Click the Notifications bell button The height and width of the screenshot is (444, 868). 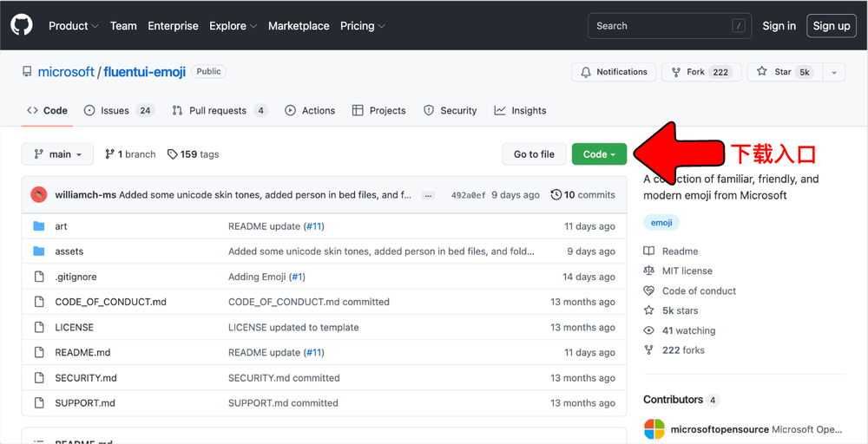pyautogui.click(x=614, y=72)
